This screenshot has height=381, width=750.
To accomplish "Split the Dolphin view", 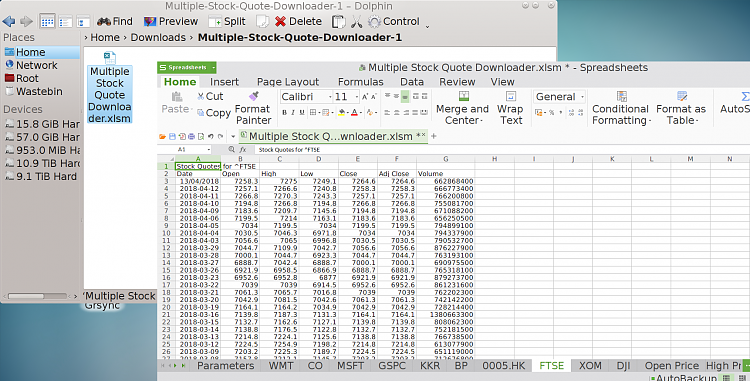I will (x=227, y=22).
